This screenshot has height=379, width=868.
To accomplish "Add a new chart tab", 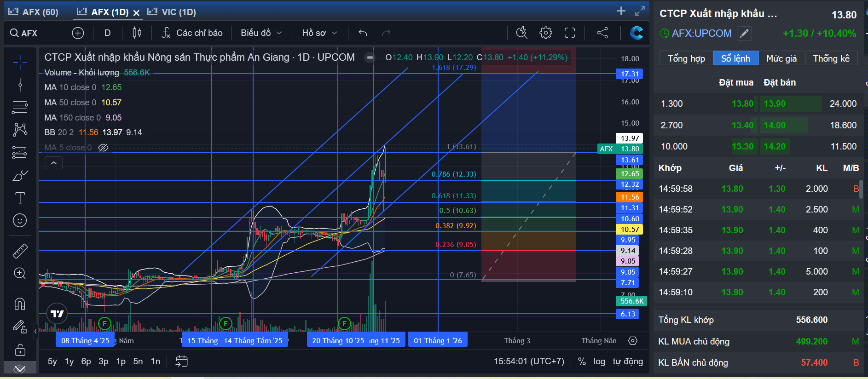I will [621, 11].
